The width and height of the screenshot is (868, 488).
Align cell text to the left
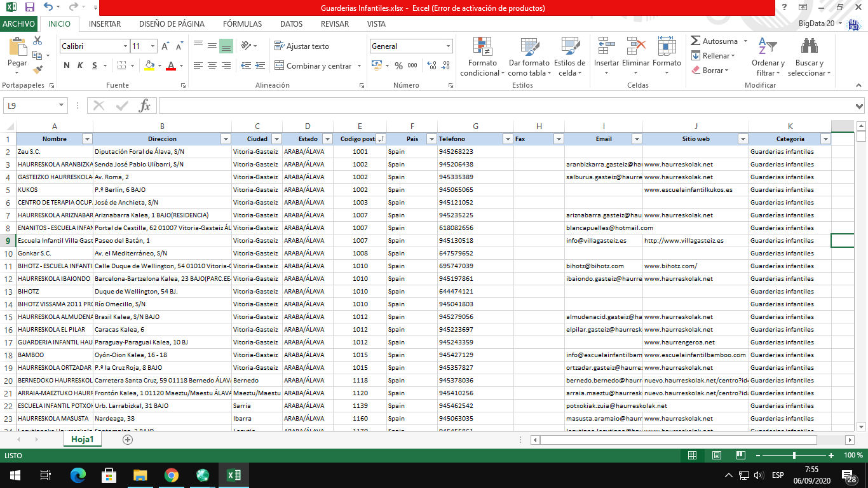[x=198, y=65]
